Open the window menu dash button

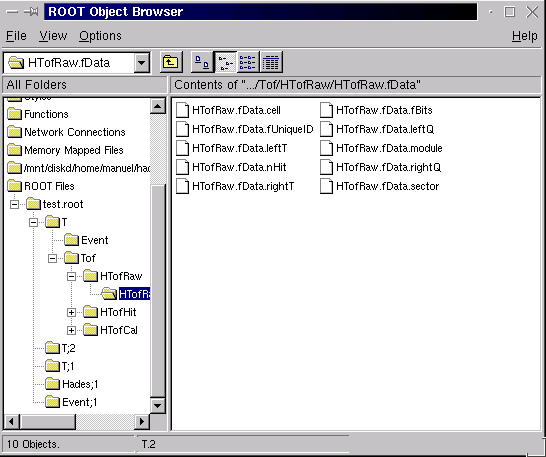(12, 12)
